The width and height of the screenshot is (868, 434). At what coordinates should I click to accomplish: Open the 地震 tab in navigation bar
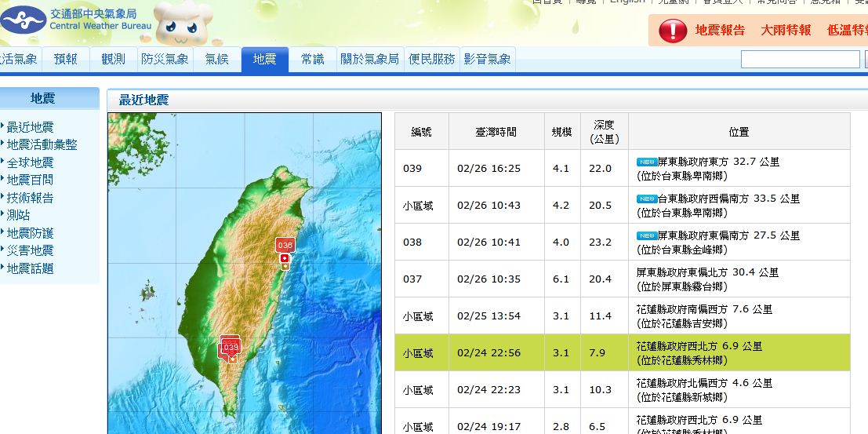(264, 59)
